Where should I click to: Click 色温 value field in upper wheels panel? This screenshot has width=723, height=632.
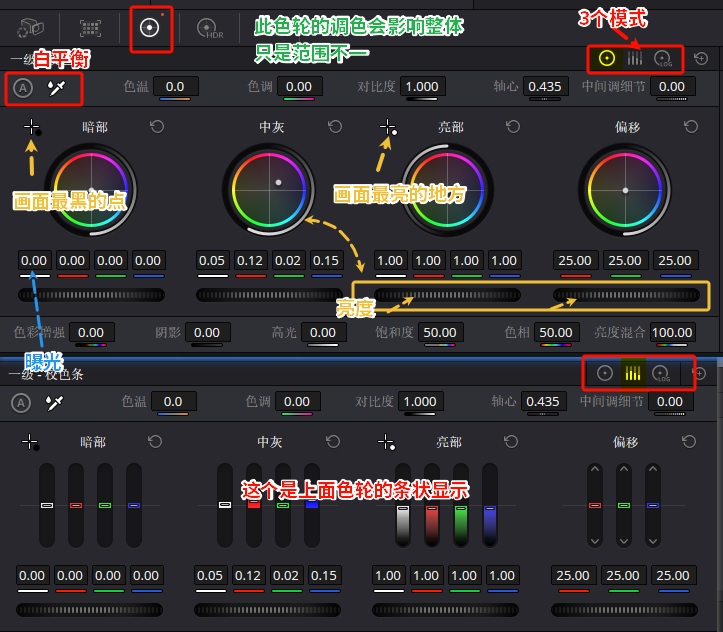(x=176, y=87)
